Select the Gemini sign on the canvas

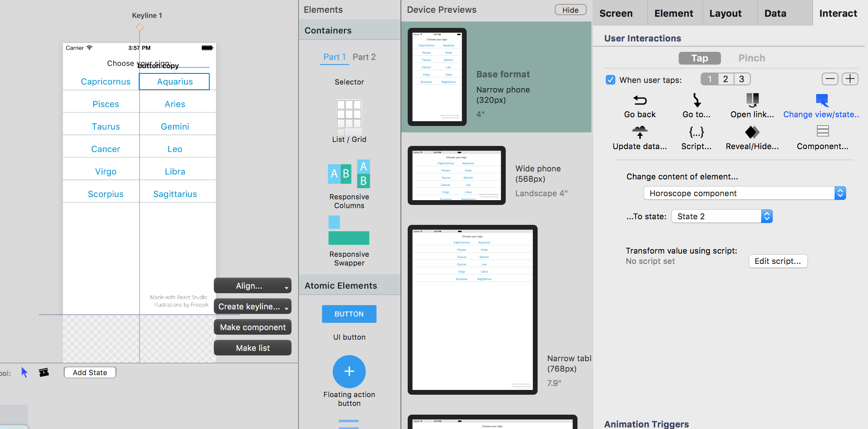point(175,127)
